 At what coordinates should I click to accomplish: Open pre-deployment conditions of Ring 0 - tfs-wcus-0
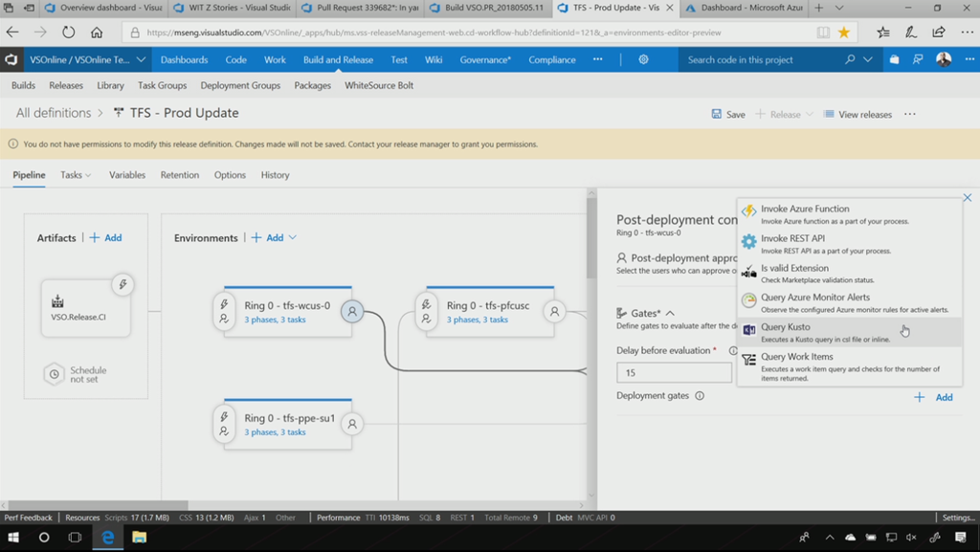(x=224, y=312)
